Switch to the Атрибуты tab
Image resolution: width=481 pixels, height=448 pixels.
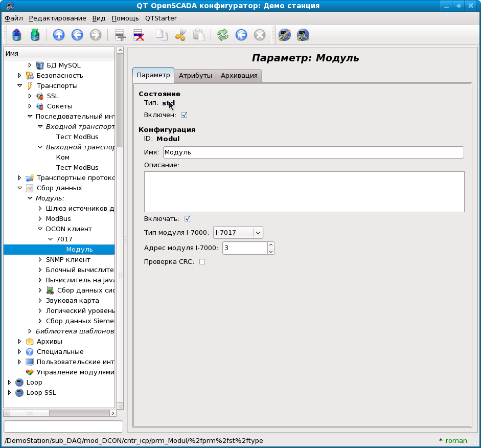coord(195,76)
